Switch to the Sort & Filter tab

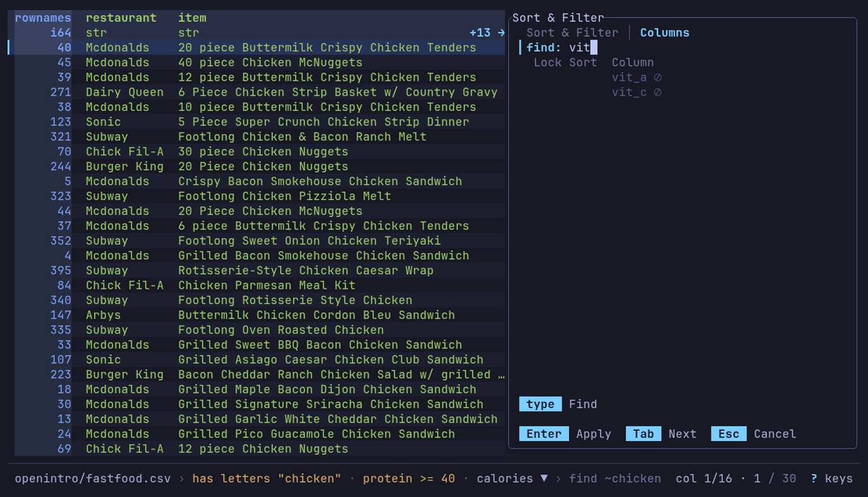pyautogui.click(x=572, y=33)
